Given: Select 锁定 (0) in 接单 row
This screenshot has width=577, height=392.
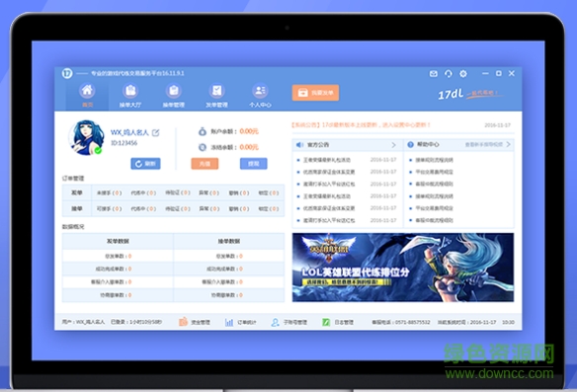Looking at the screenshot, I should 269,209.
